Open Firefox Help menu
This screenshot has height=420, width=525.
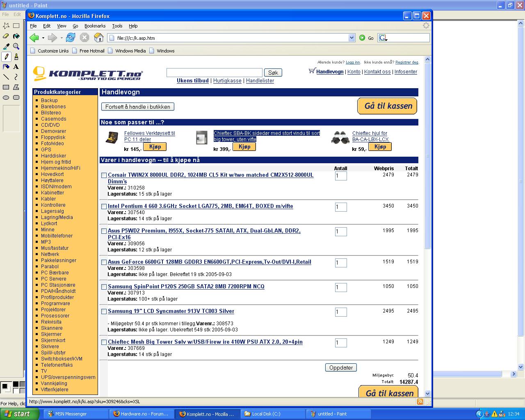(133, 26)
